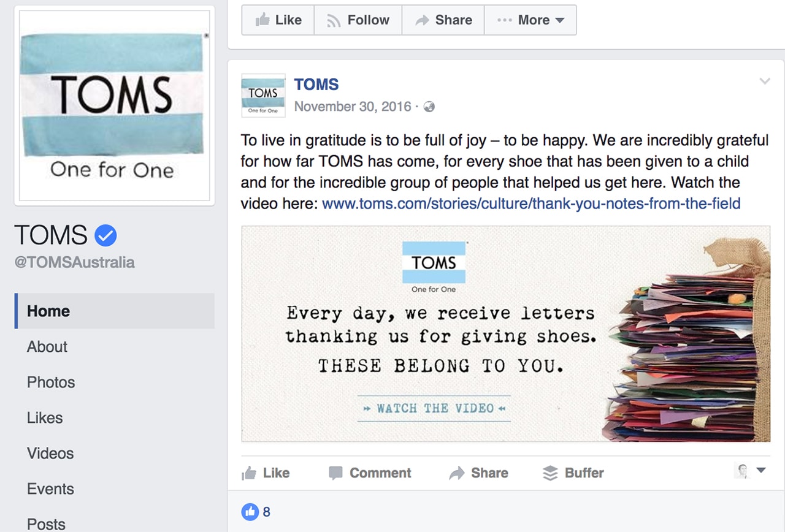The height and width of the screenshot is (532, 785).
Task: Go to the About section
Action: tap(47, 346)
